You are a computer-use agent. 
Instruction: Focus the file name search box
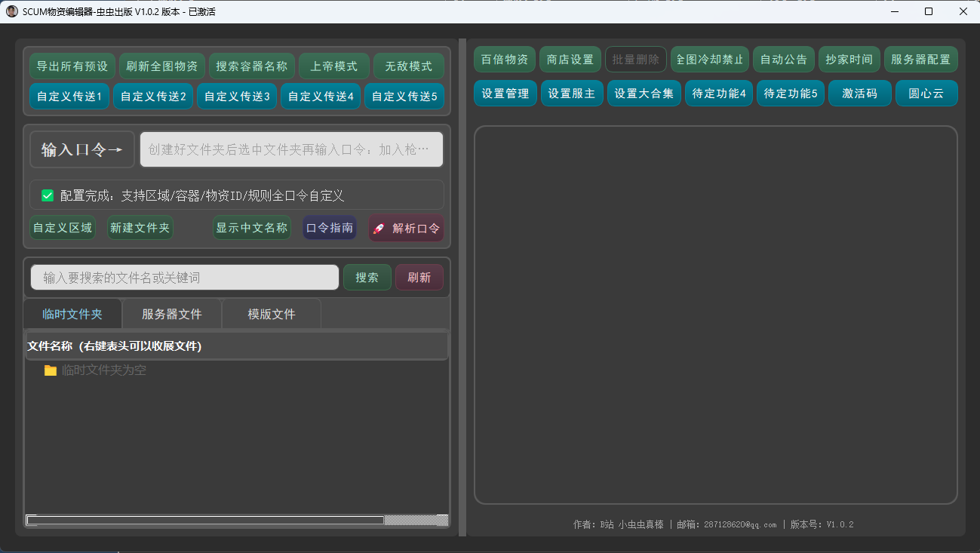(185, 278)
